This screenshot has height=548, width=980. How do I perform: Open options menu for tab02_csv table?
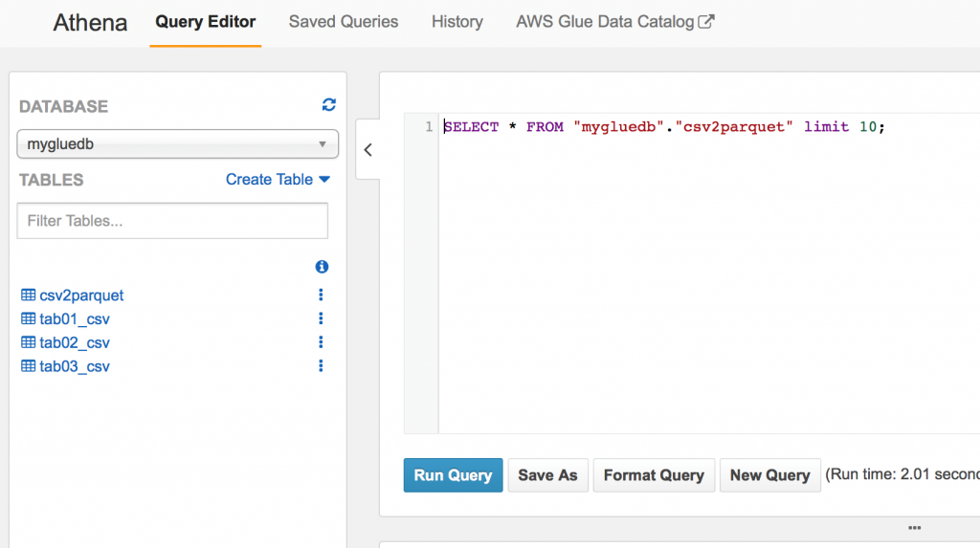point(321,341)
